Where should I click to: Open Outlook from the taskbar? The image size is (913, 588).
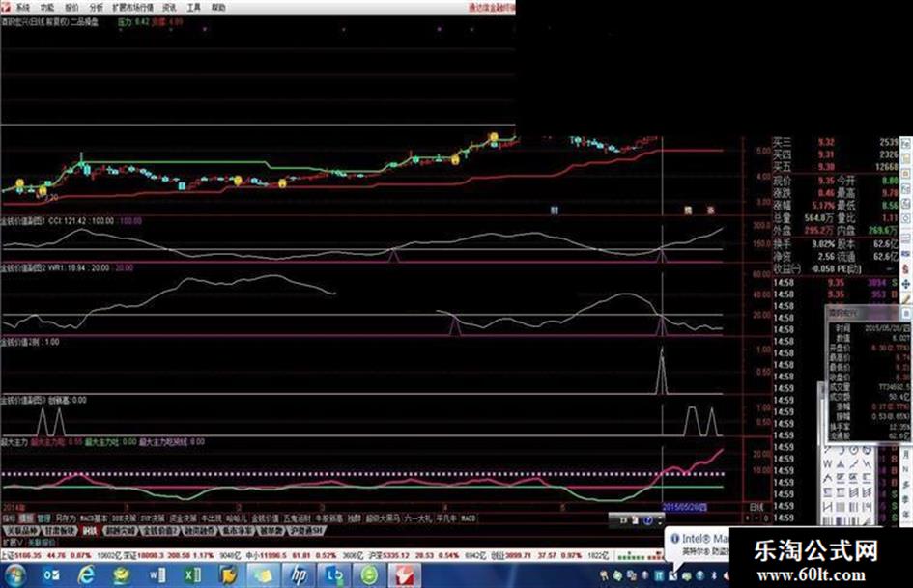point(51,575)
